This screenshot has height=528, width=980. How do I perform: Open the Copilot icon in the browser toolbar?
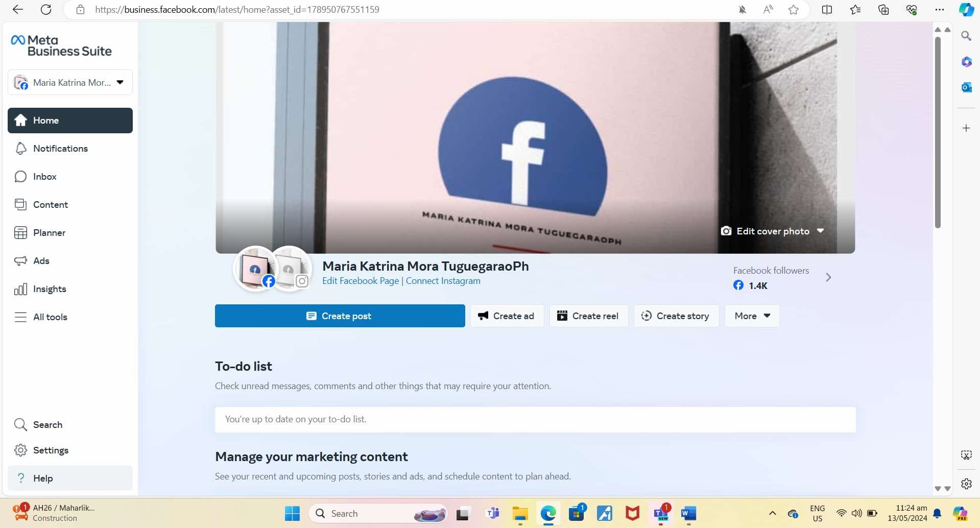coord(966,10)
